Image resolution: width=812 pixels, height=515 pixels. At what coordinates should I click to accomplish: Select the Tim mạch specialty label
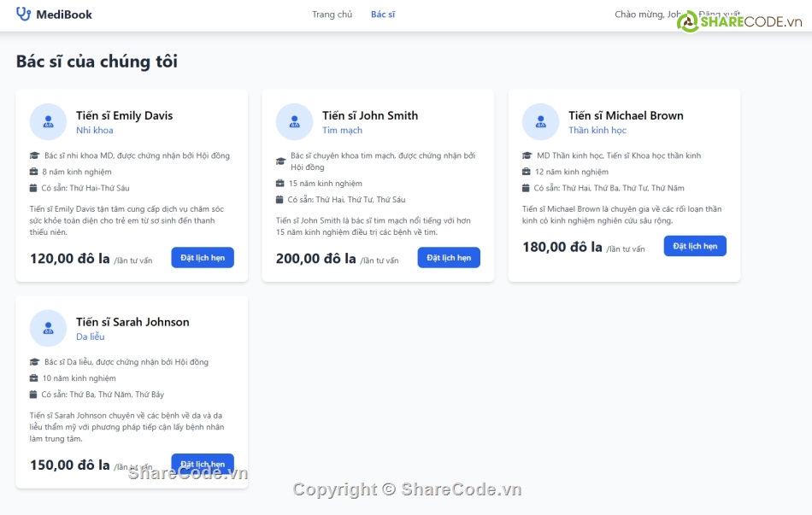342,131
